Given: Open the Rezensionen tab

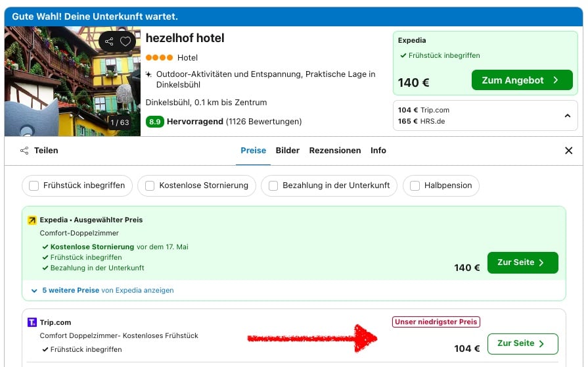Looking at the screenshot, I should point(335,151).
